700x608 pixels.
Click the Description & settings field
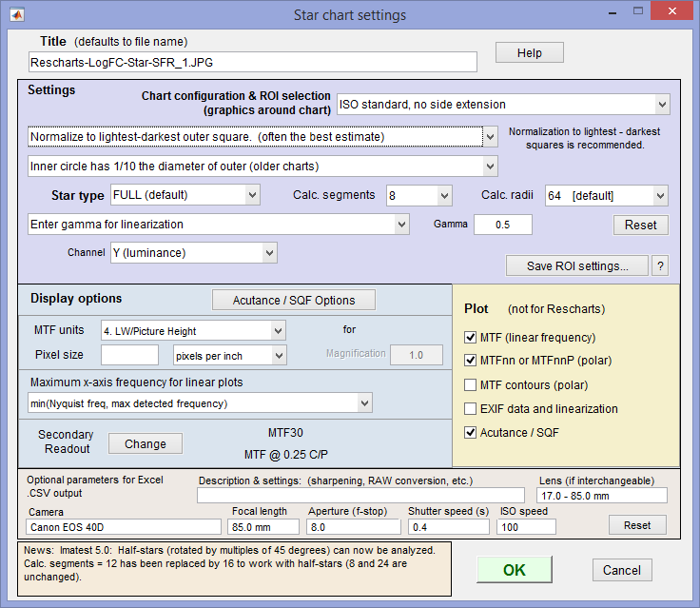[360, 496]
